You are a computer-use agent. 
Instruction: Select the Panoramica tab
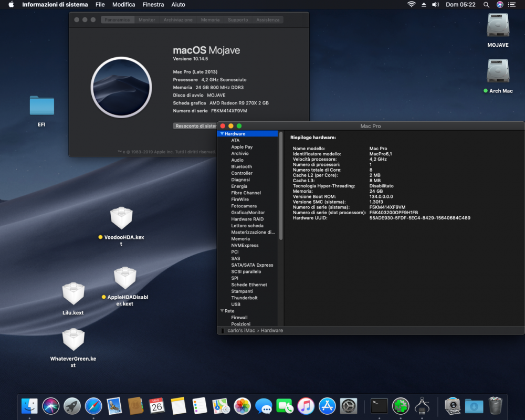117,20
